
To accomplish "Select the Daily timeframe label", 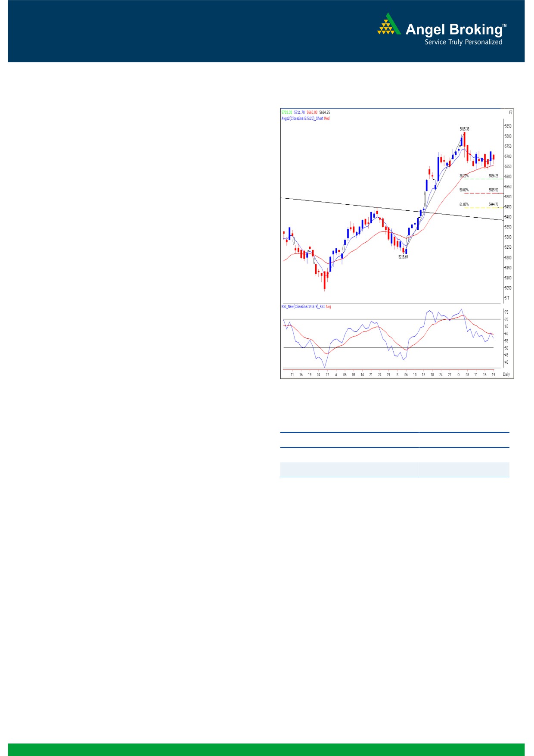I will (x=506, y=375).
